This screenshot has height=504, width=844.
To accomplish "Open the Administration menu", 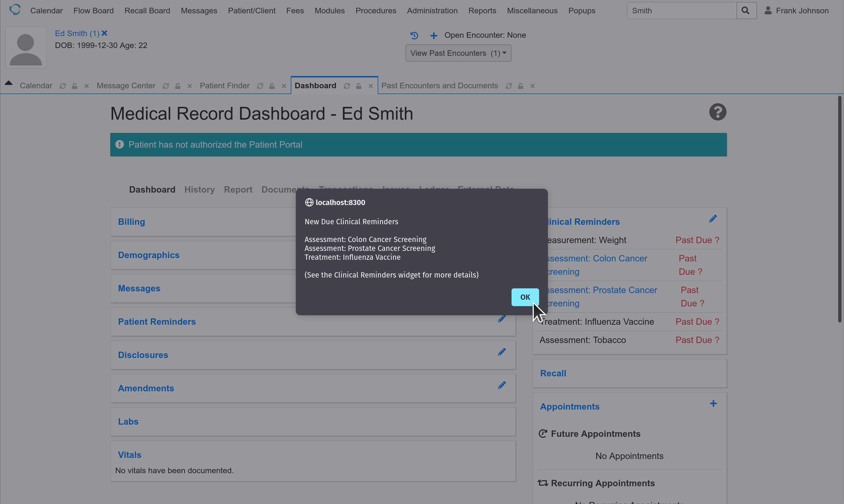I will [x=432, y=11].
